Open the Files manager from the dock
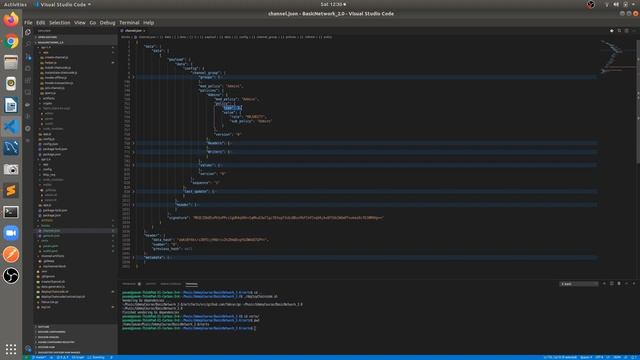The height and width of the screenshot is (360, 640). (11, 62)
